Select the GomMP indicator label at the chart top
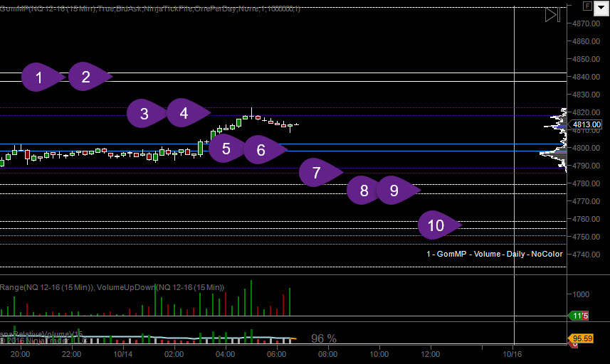 (x=149, y=9)
